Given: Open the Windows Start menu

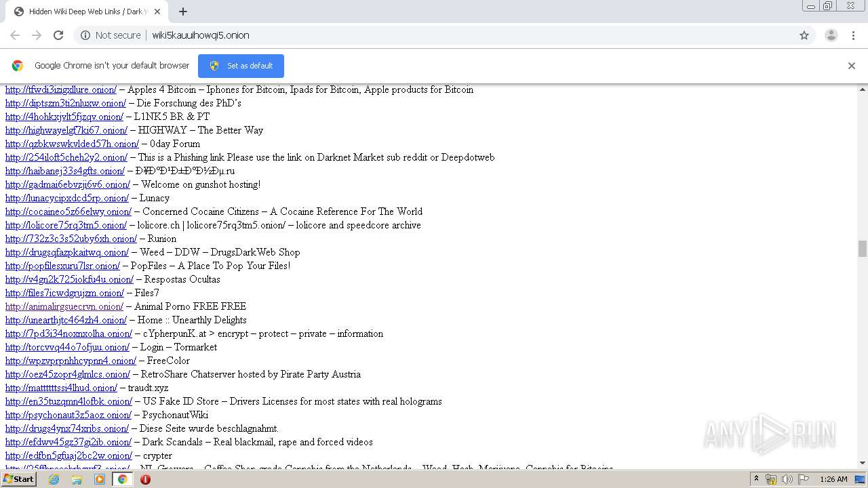Looking at the screenshot, I should [18, 479].
